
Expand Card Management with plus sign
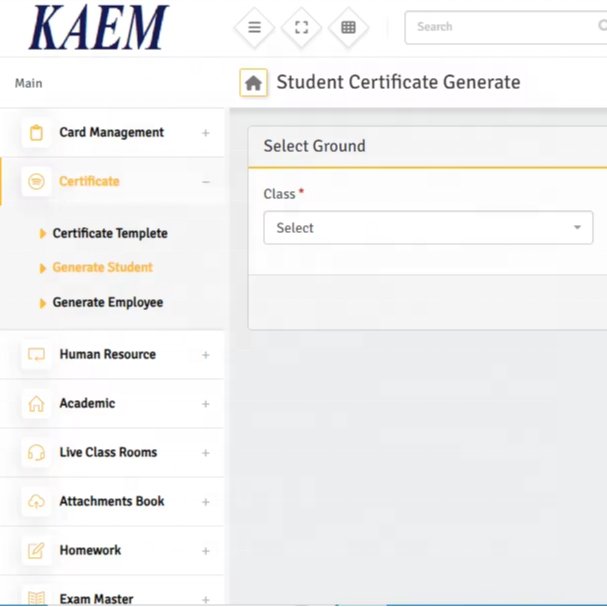click(205, 133)
